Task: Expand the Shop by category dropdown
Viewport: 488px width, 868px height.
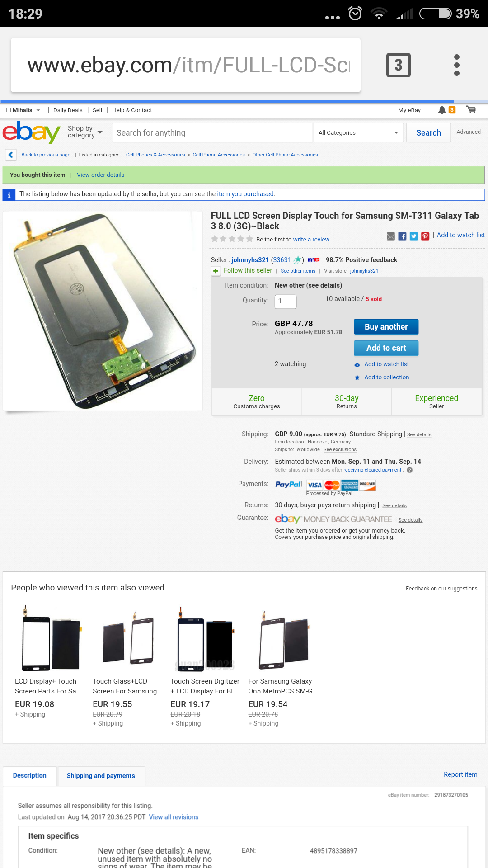Action: coord(85,132)
